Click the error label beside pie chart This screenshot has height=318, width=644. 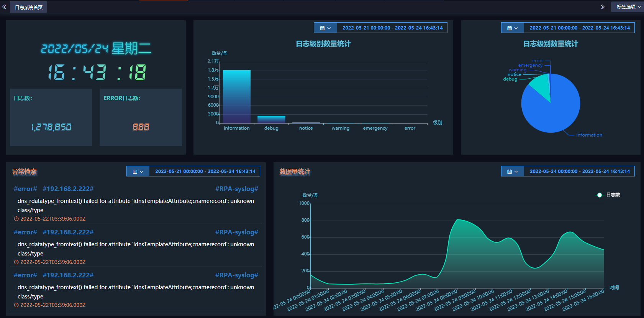click(537, 61)
